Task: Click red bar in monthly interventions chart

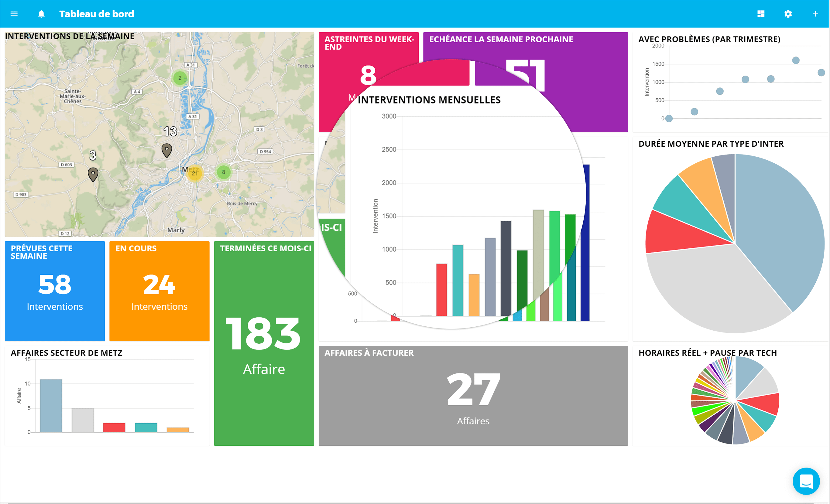Action: 442,290
